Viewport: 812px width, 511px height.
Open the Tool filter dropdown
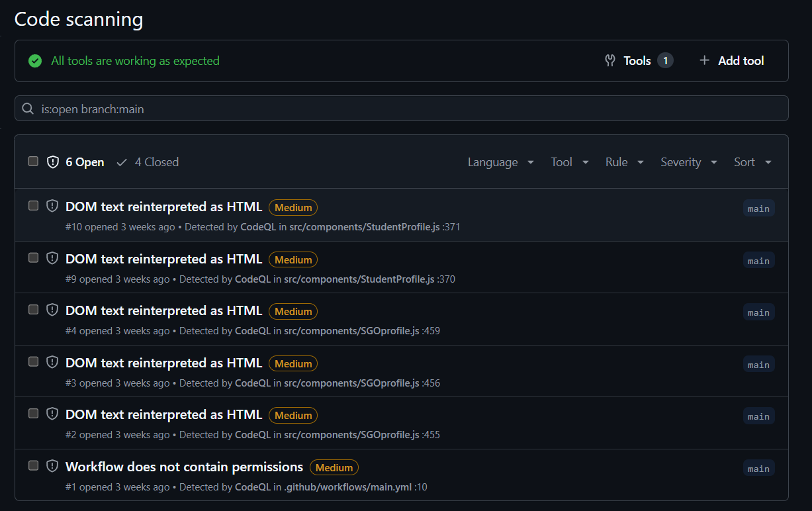tap(570, 162)
